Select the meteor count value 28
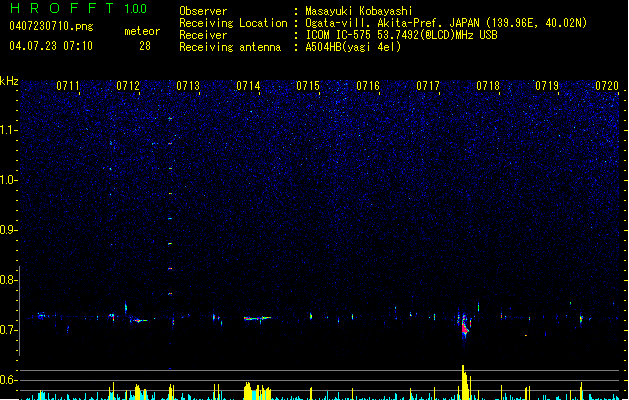The height and width of the screenshot is (400, 629). [x=145, y=46]
